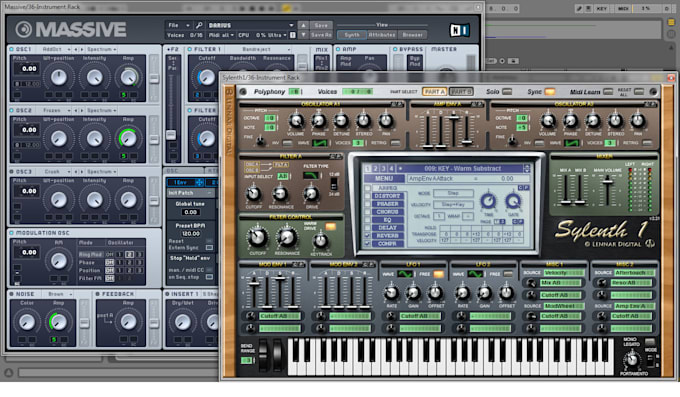
Task: Enable the DISTORT effect checkbox
Action: pos(368,196)
